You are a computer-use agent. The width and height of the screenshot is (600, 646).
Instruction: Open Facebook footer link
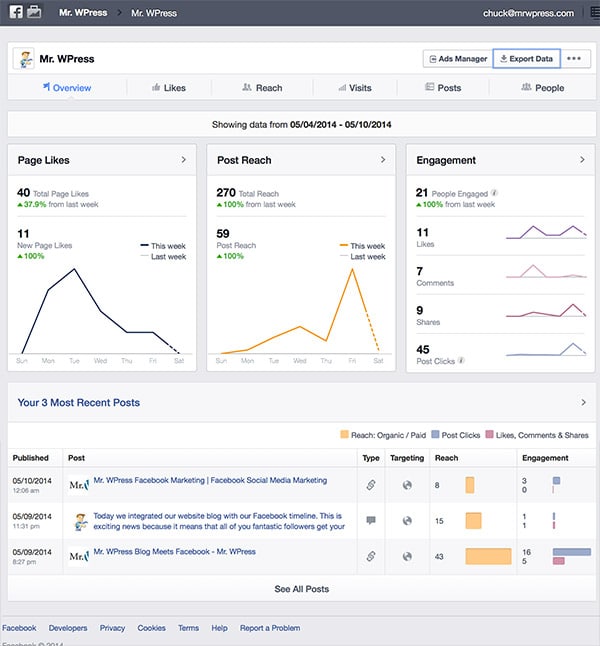coord(19,628)
